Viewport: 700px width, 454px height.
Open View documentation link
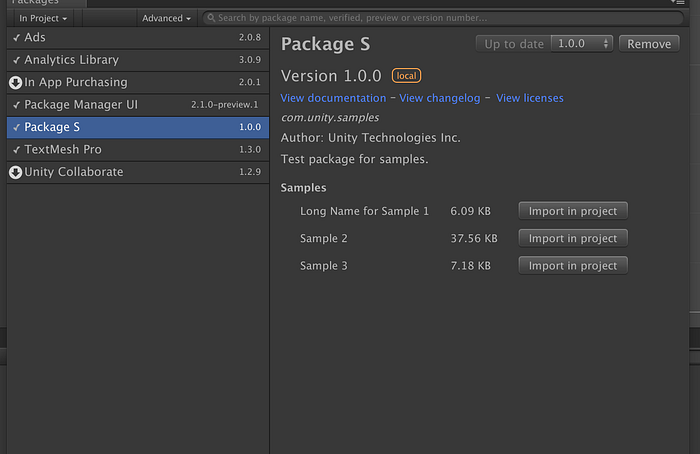333,98
